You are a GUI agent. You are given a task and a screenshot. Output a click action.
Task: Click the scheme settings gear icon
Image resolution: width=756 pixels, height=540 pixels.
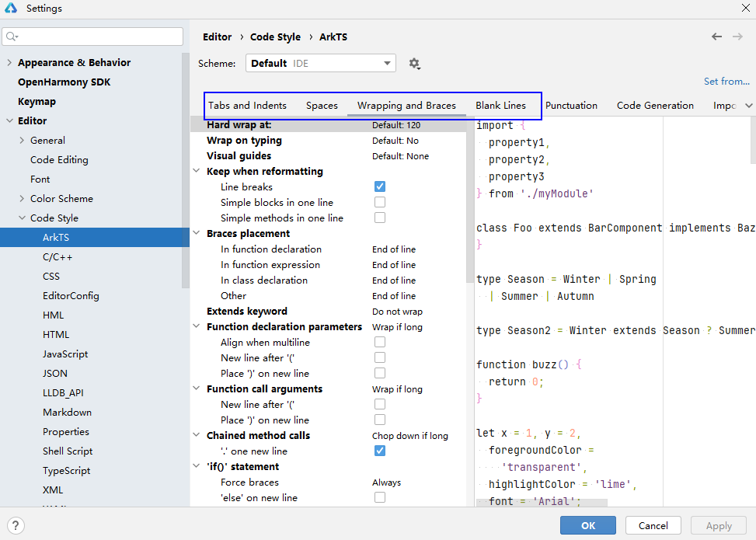coord(414,64)
